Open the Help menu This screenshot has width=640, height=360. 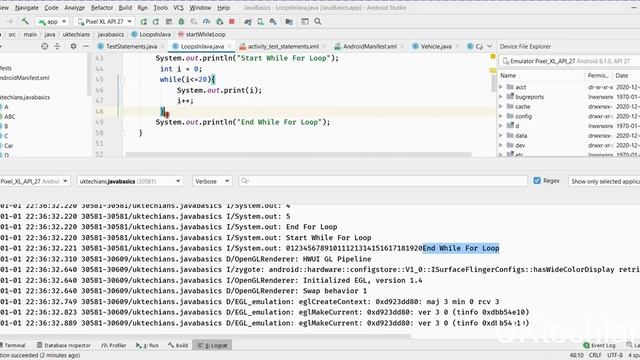pyautogui.click(x=223, y=7)
